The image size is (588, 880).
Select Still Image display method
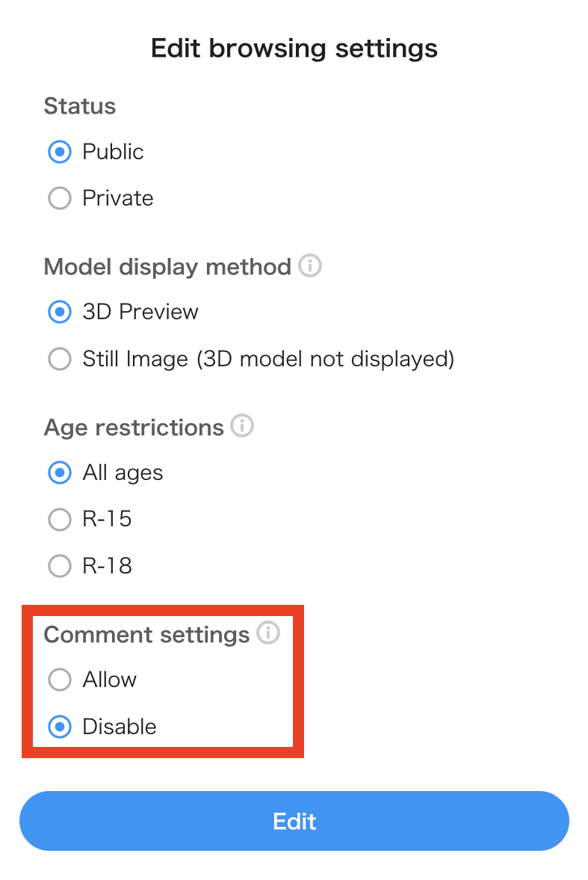(59, 359)
